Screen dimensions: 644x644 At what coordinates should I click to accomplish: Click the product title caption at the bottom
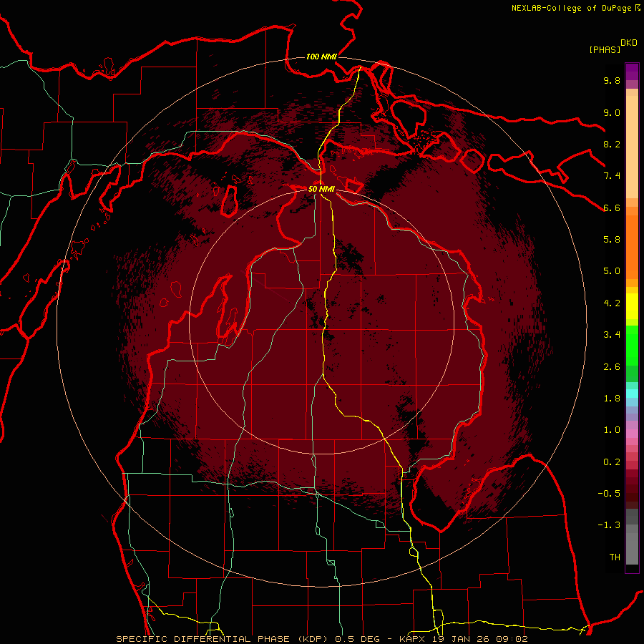pos(321,639)
